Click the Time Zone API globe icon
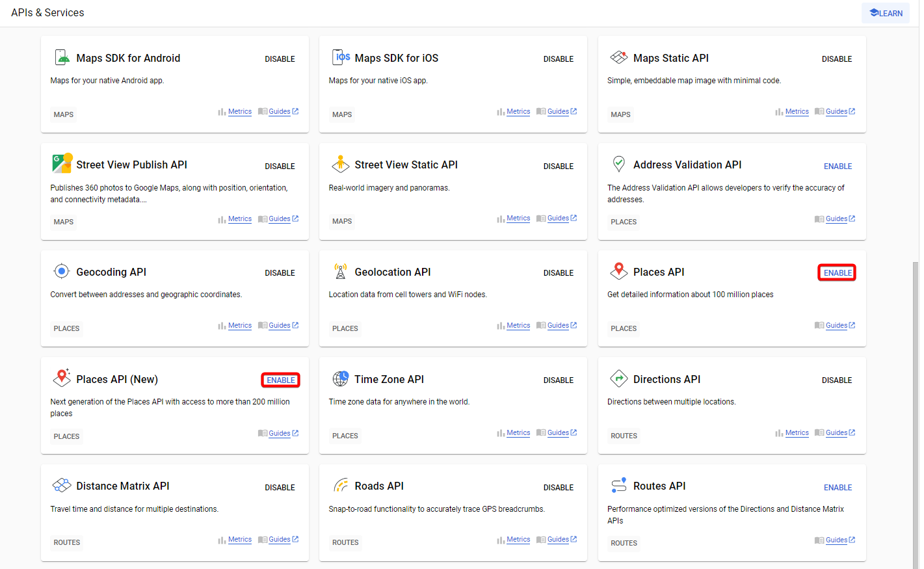 click(340, 378)
